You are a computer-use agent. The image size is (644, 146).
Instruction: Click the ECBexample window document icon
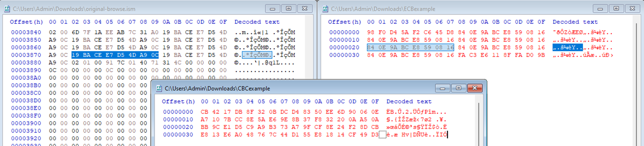tap(325, 9)
